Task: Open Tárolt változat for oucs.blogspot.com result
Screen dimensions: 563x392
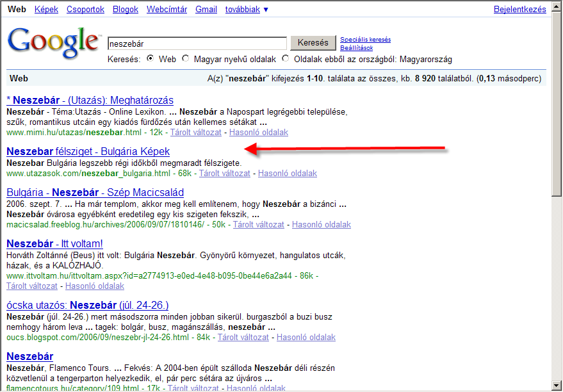Action: click(243, 338)
